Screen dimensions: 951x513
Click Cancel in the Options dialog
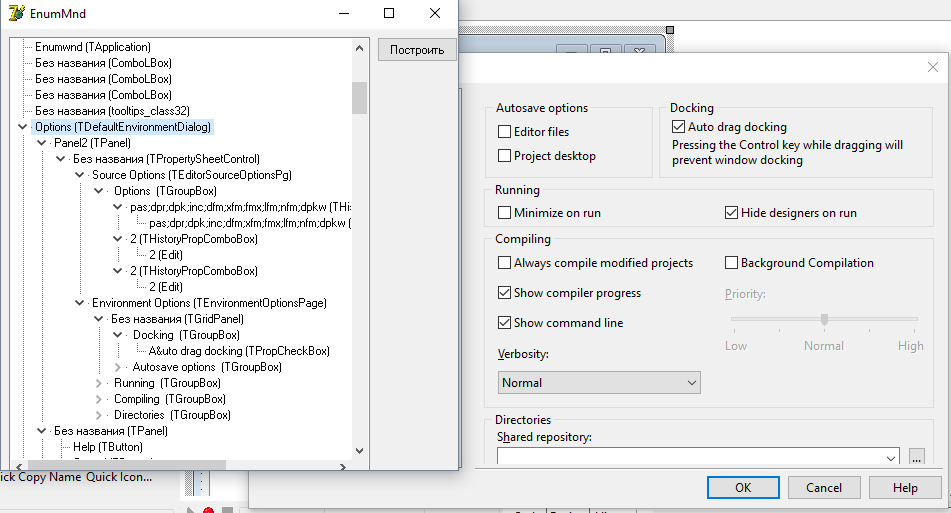click(824, 488)
